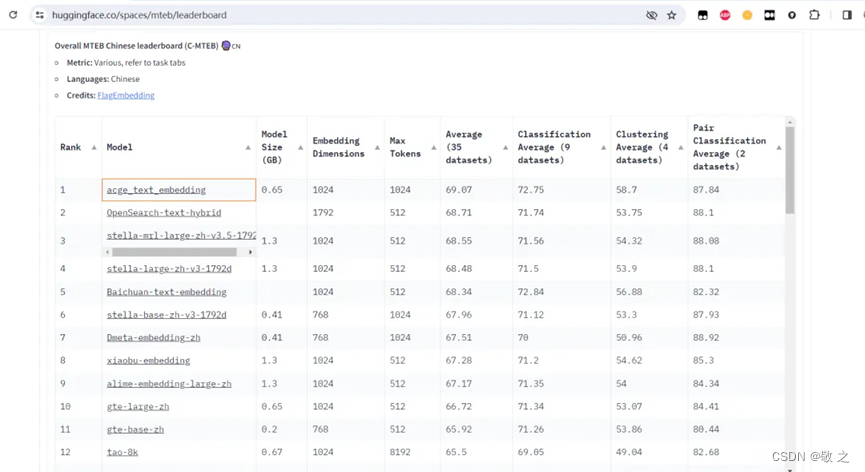This screenshot has width=865, height=472.
Task: Click the crossed-out eye icon in address bar
Action: click(x=652, y=15)
